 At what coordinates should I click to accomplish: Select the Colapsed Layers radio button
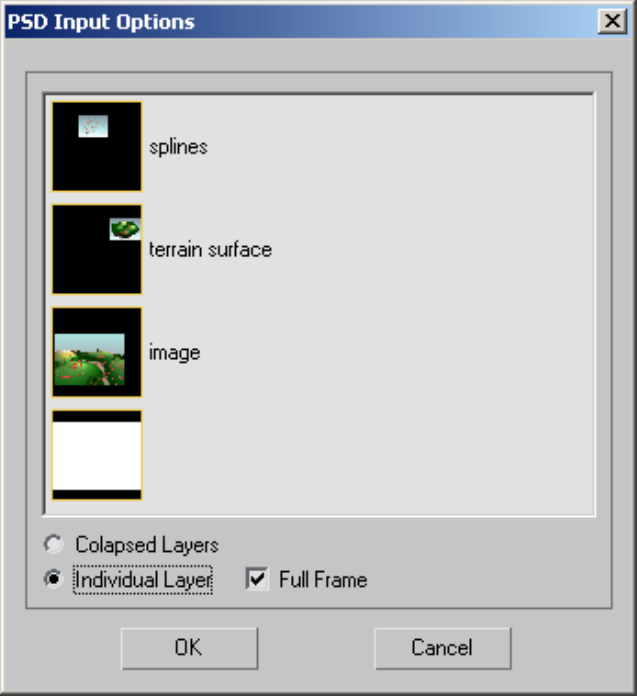pos(54,544)
